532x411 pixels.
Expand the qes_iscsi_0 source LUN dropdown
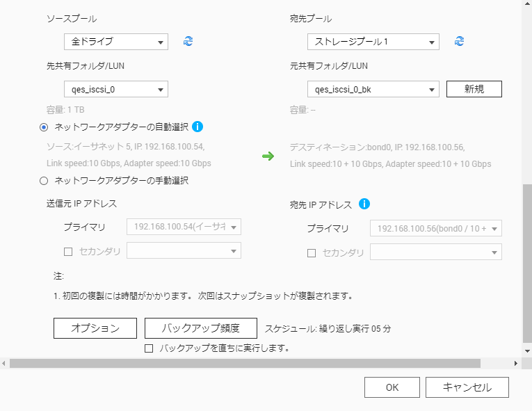pyautogui.click(x=116, y=89)
